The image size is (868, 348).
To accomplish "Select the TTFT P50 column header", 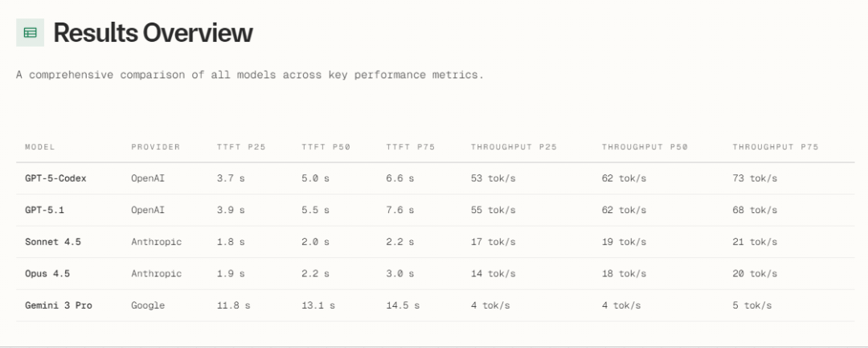I will coord(325,147).
